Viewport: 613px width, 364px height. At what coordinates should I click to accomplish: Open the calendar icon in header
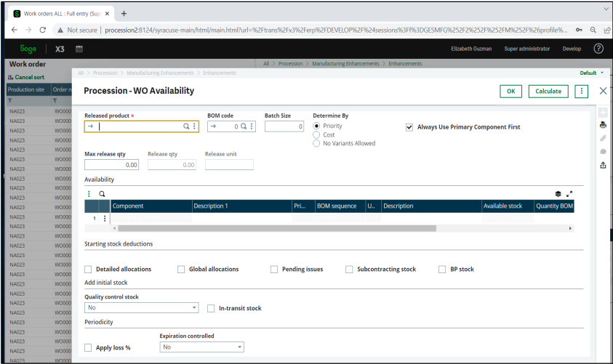pos(79,49)
